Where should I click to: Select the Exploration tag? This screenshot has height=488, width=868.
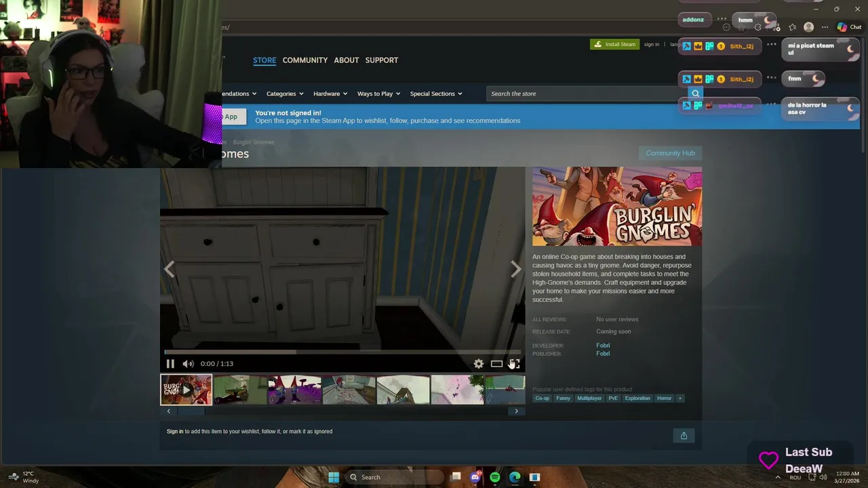point(637,399)
